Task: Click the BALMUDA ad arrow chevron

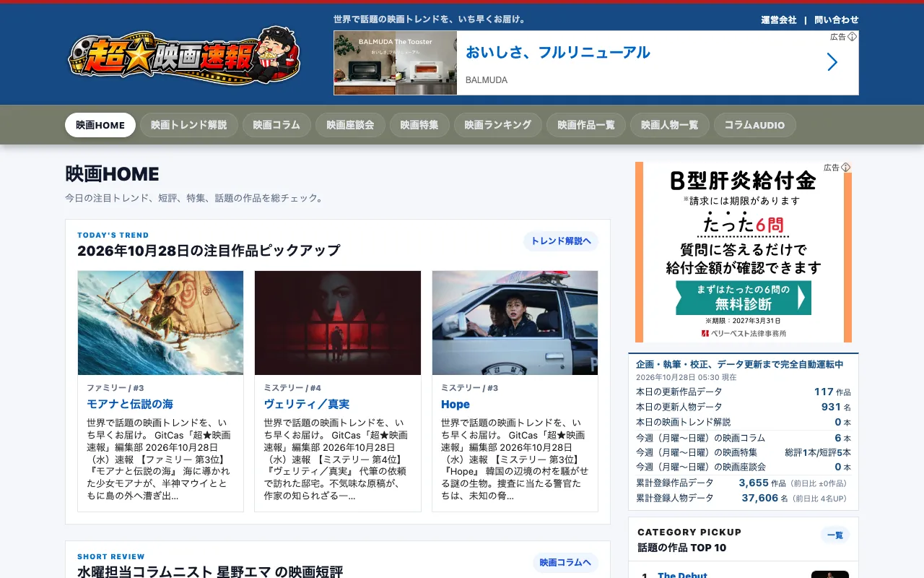Action: point(832,62)
